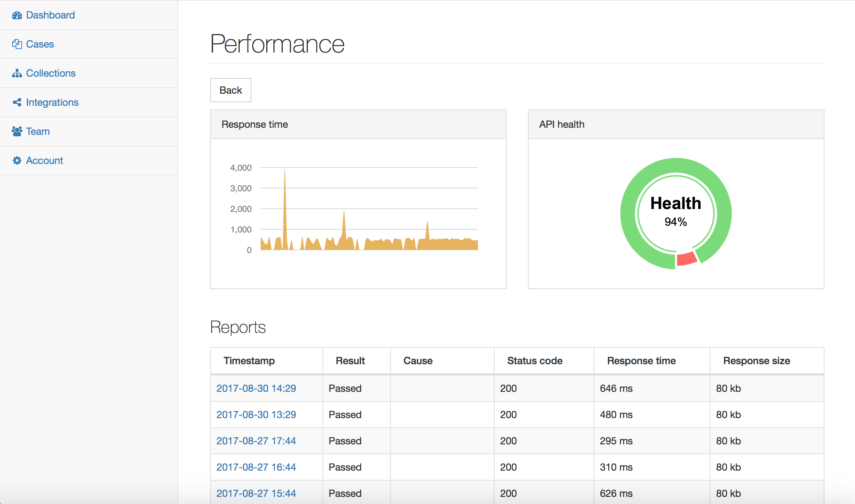
Task: Click the Team people icon
Action: 17,131
